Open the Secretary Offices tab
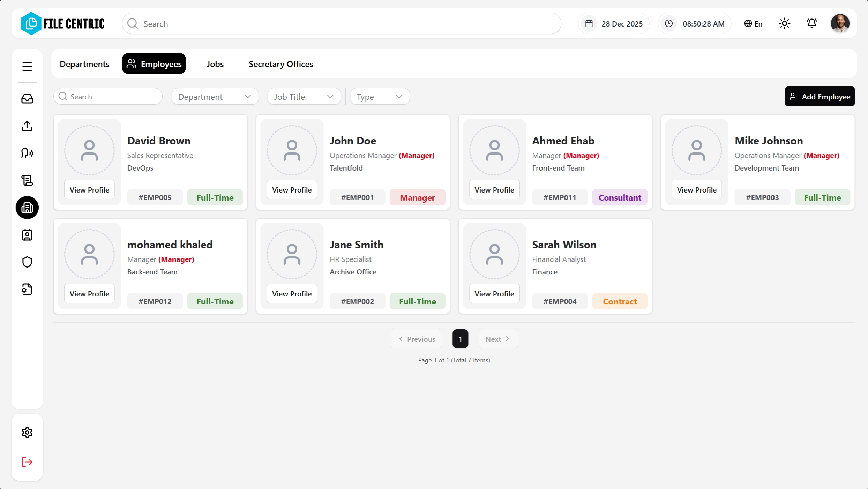The height and width of the screenshot is (489, 868). tap(280, 64)
